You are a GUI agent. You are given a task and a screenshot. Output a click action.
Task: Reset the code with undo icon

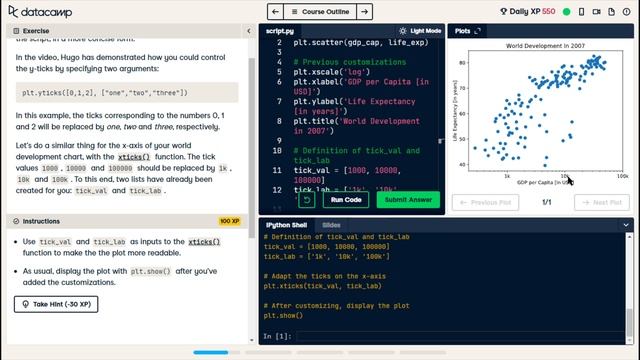point(307,200)
